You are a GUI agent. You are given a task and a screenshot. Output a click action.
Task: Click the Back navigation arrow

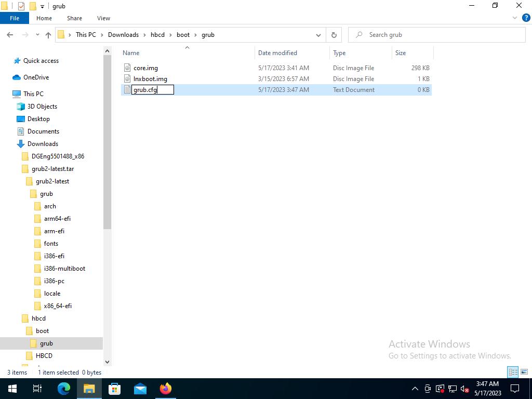pyautogui.click(x=10, y=35)
